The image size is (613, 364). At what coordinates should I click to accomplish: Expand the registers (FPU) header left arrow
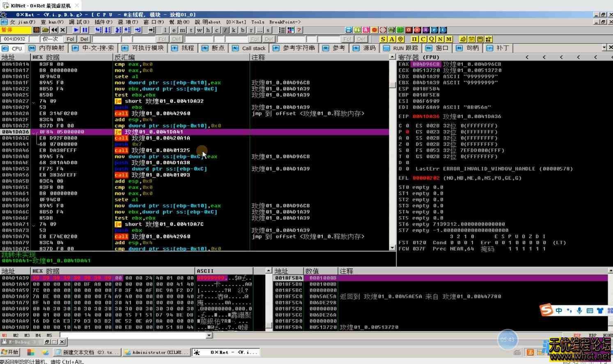[527, 57]
